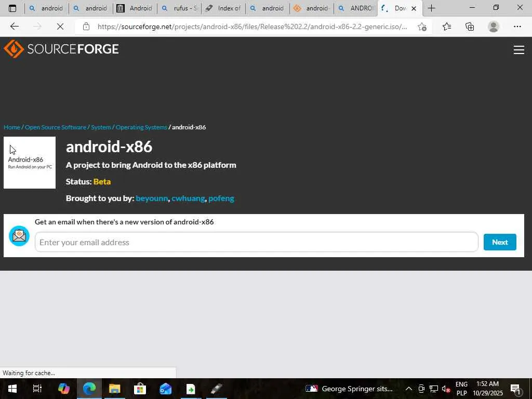Open the notification center icon

(515, 389)
